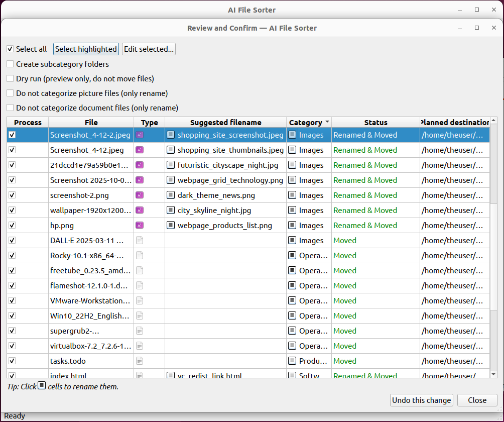The width and height of the screenshot is (504, 422).
Task: Enable Do not categorize document files
Action: pos(10,108)
